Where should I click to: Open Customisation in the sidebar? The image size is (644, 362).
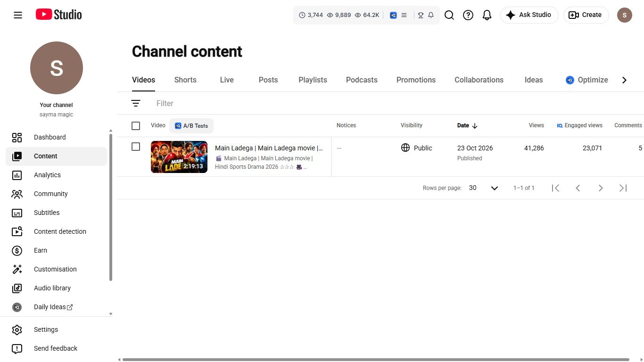(57, 269)
